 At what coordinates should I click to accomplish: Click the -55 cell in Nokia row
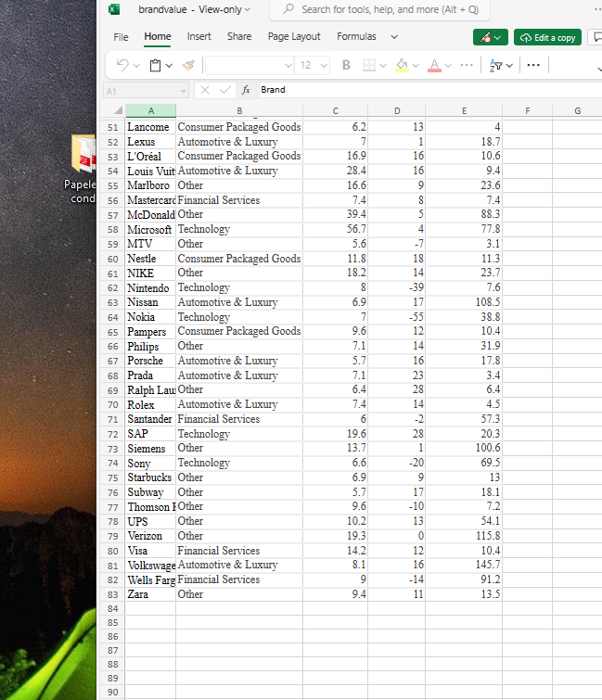(397, 317)
